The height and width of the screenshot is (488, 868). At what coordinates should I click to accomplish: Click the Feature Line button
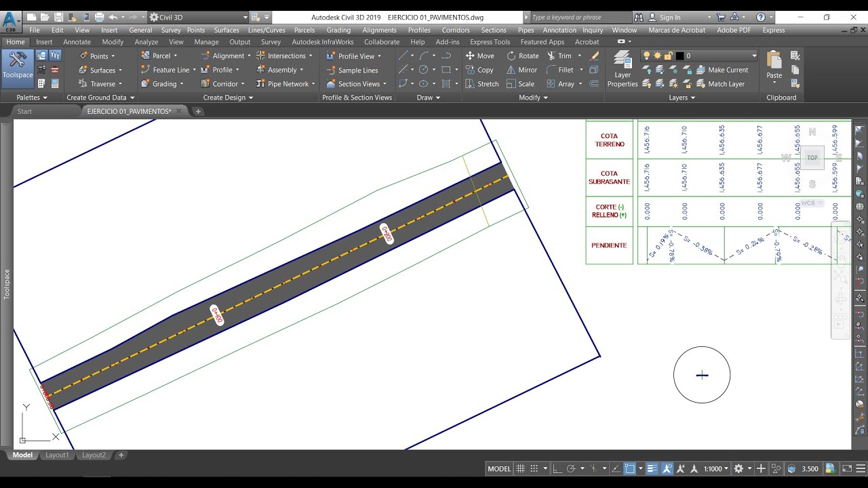click(x=165, y=70)
